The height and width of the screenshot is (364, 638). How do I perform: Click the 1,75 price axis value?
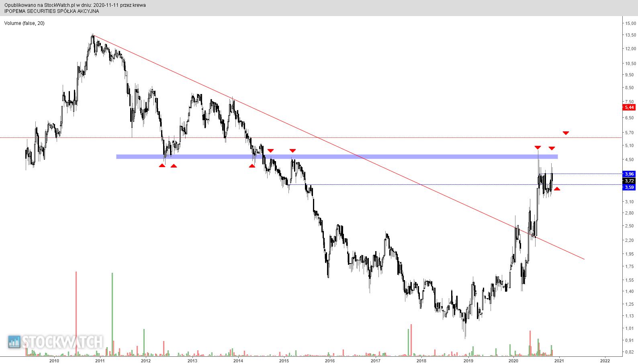tap(630, 266)
